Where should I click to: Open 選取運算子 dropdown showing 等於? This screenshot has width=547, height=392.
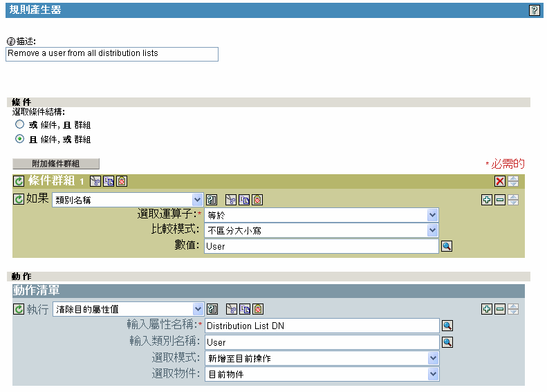321,215
